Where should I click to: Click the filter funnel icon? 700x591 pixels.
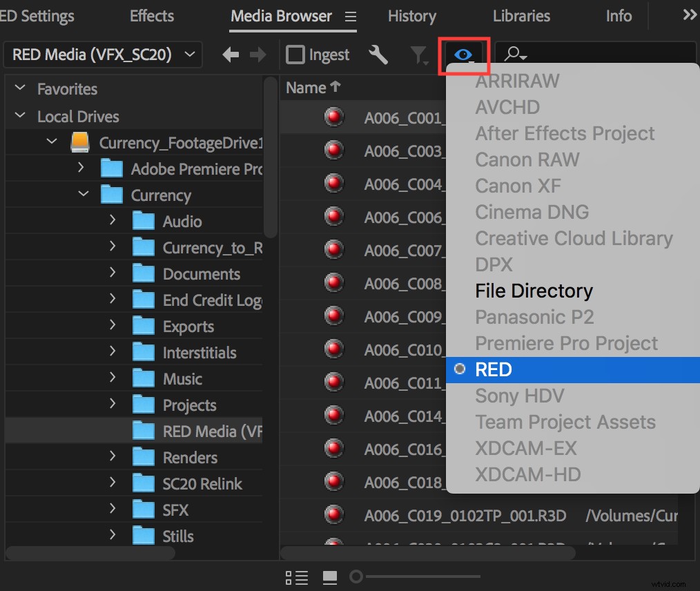pyautogui.click(x=418, y=55)
